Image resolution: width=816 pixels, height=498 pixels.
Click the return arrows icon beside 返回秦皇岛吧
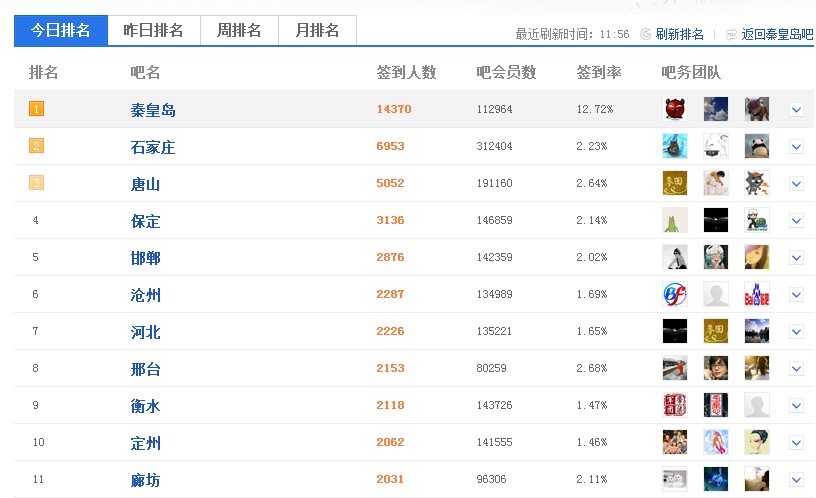tap(731, 34)
